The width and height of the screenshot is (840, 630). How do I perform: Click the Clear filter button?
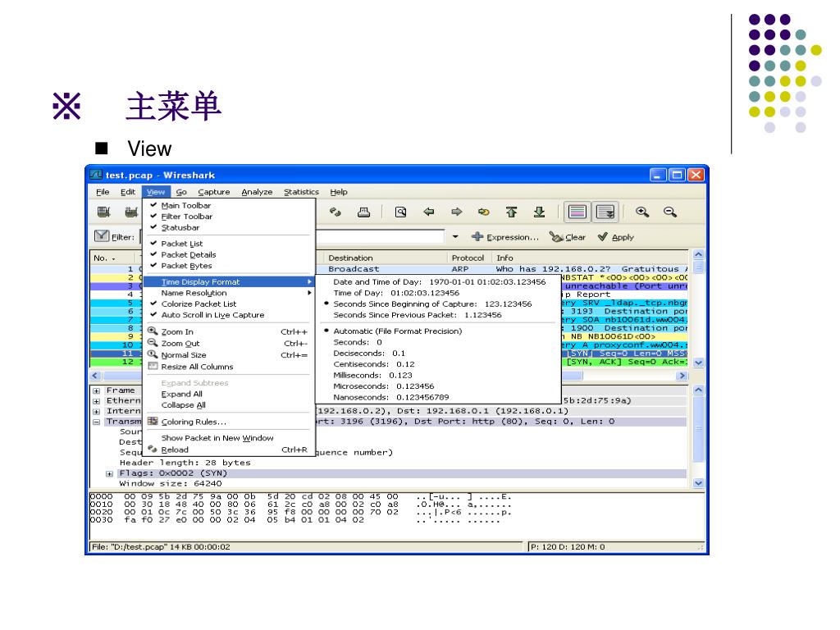click(x=568, y=237)
